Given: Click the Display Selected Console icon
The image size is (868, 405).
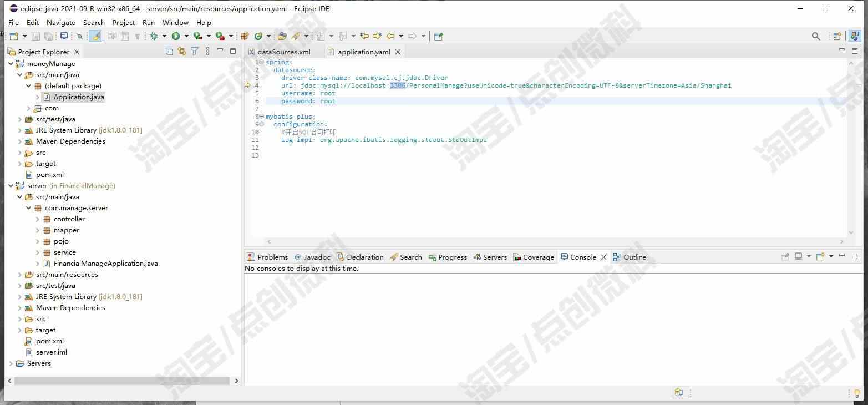Looking at the screenshot, I should click(x=798, y=256).
